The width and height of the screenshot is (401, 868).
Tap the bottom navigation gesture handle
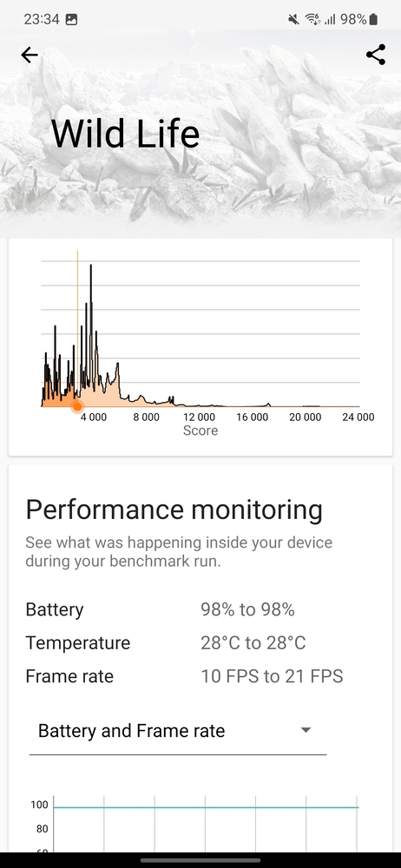200,859
